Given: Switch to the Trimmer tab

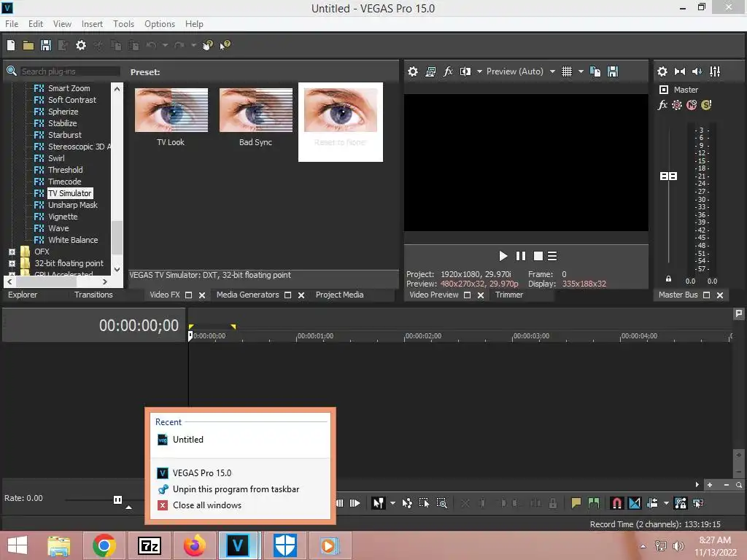Looking at the screenshot, I should pyautogui.click(x=508, y=295).
